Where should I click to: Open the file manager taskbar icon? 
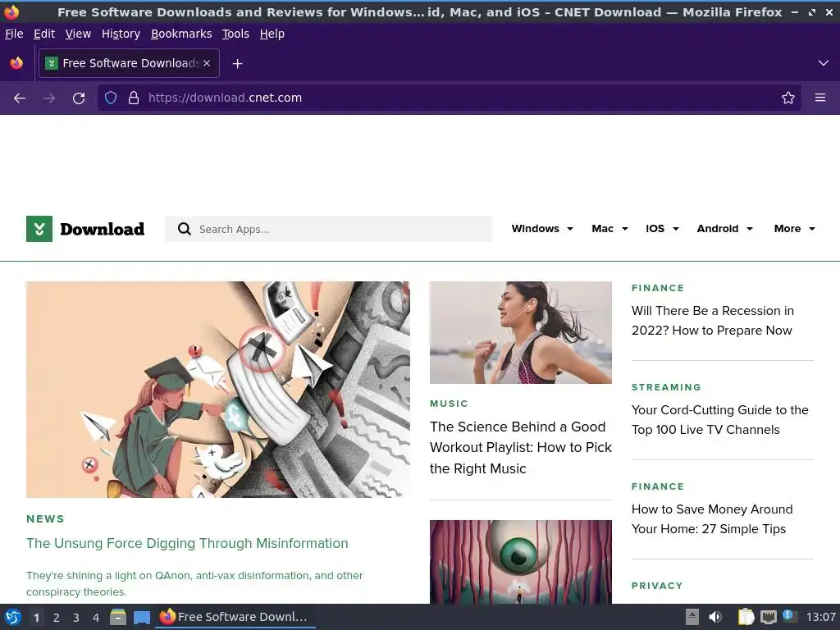[118, 617]
